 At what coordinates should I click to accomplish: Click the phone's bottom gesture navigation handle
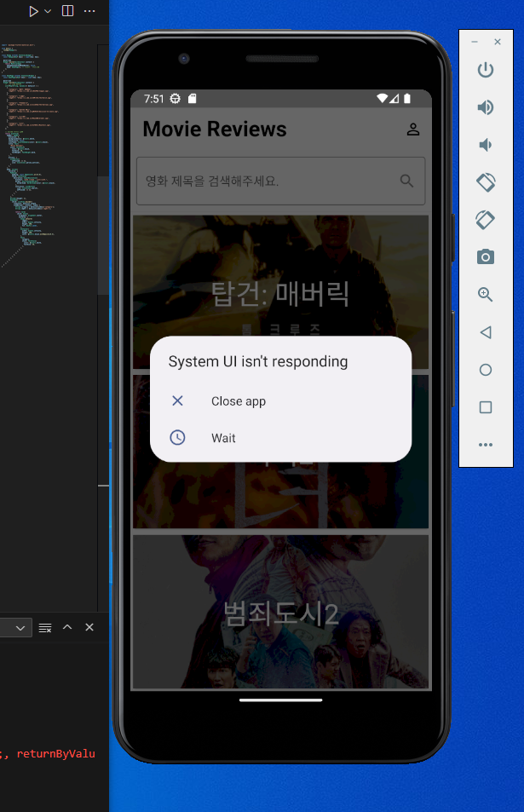point(280,700)
